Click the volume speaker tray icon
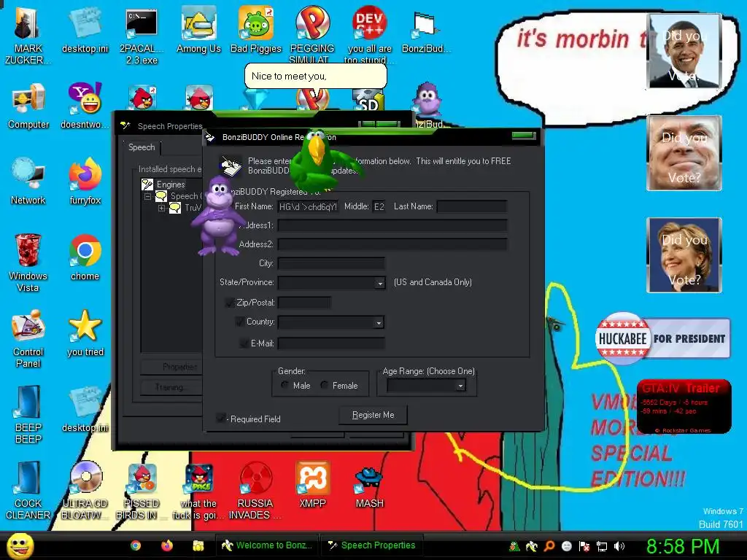 [x=619, y=546]
